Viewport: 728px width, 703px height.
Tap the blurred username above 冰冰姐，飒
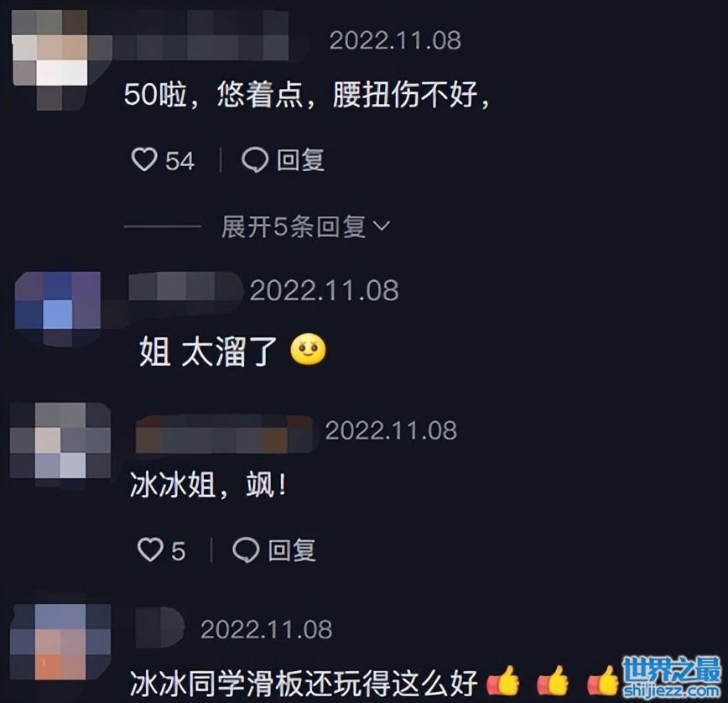[225, 435]
